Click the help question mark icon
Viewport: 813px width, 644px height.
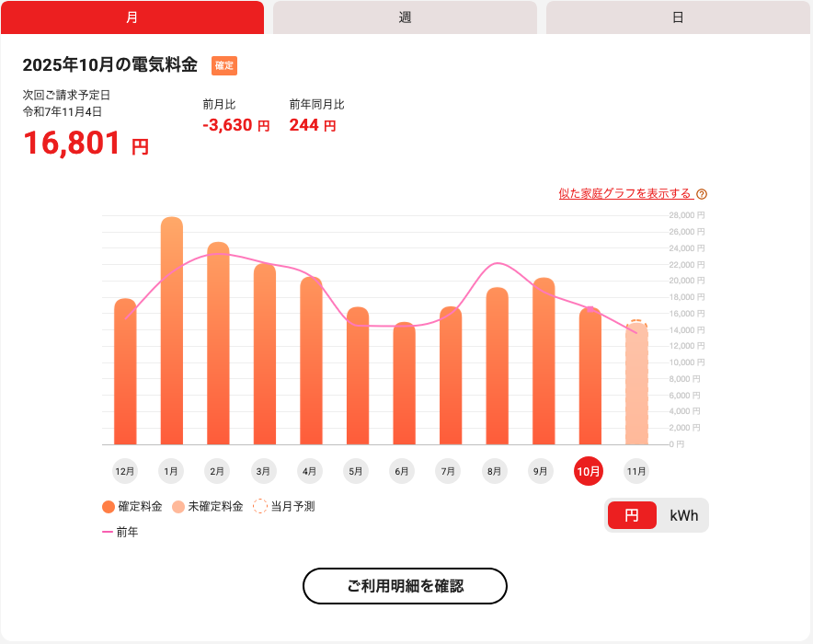click(702, 194)
